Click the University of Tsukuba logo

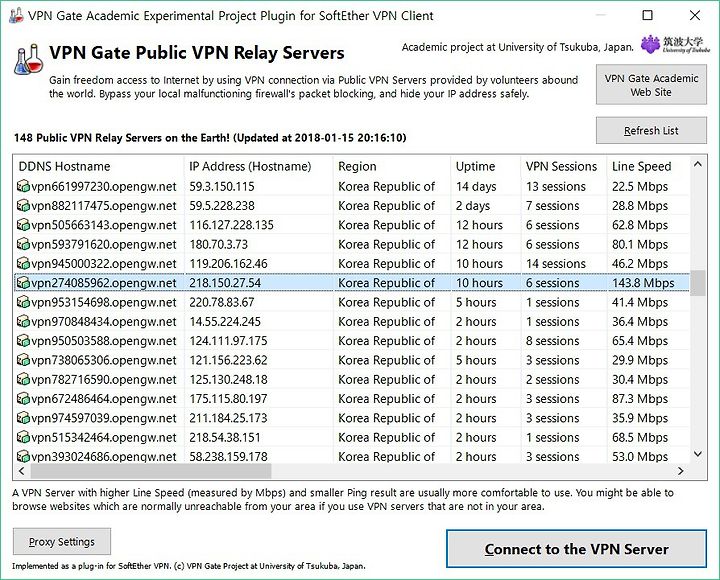tap(675, 45)
